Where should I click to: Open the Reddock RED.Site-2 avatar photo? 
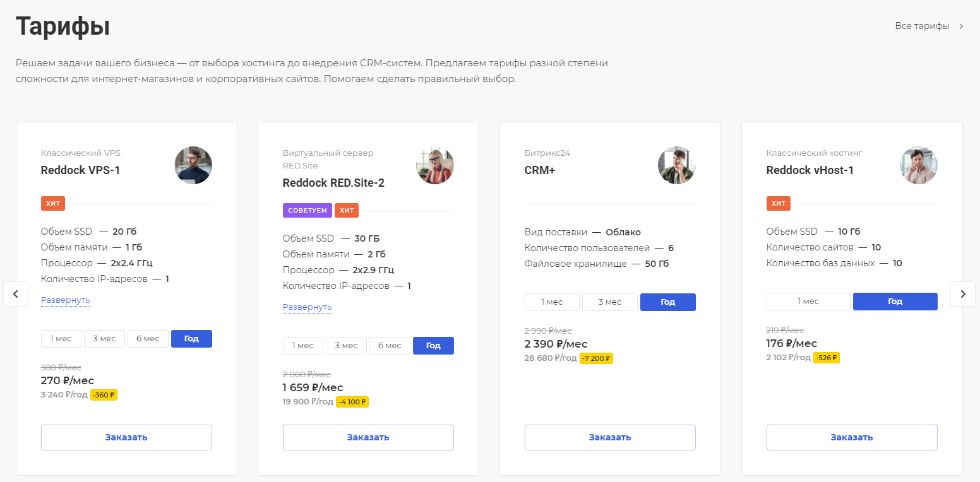pyautogui.click(x=435, y=165)
